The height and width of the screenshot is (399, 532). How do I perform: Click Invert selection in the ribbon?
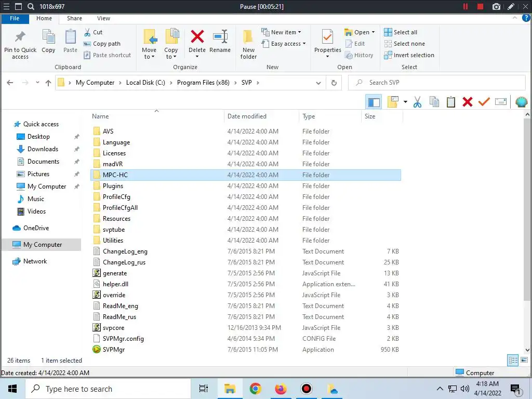click(x=409, y=55)
